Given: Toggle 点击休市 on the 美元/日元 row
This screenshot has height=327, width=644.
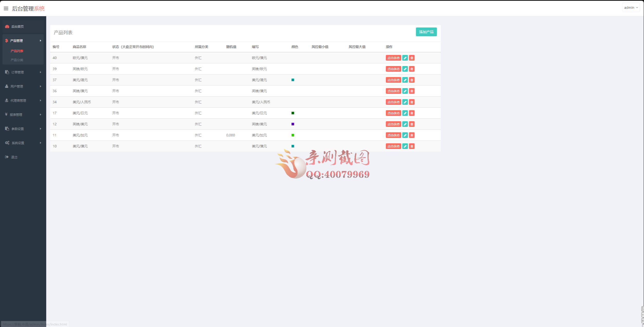Looking at the screenshot, I should coord(393,113).
